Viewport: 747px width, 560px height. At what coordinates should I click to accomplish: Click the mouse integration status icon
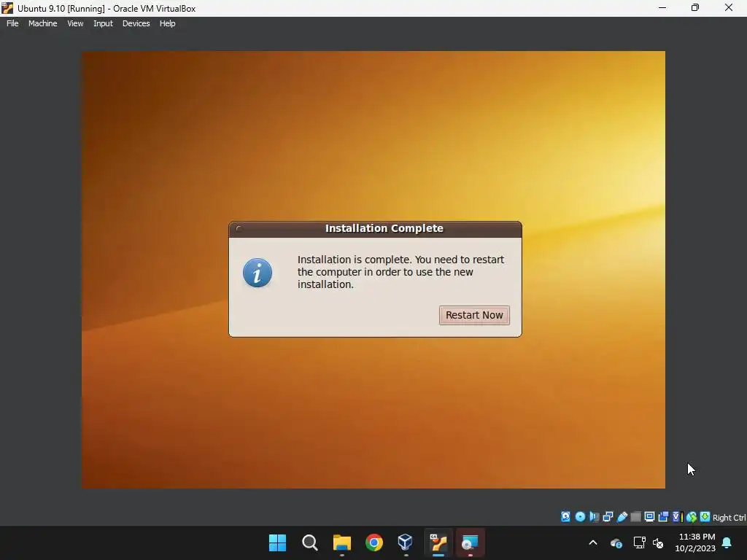[x=692, y=517]
